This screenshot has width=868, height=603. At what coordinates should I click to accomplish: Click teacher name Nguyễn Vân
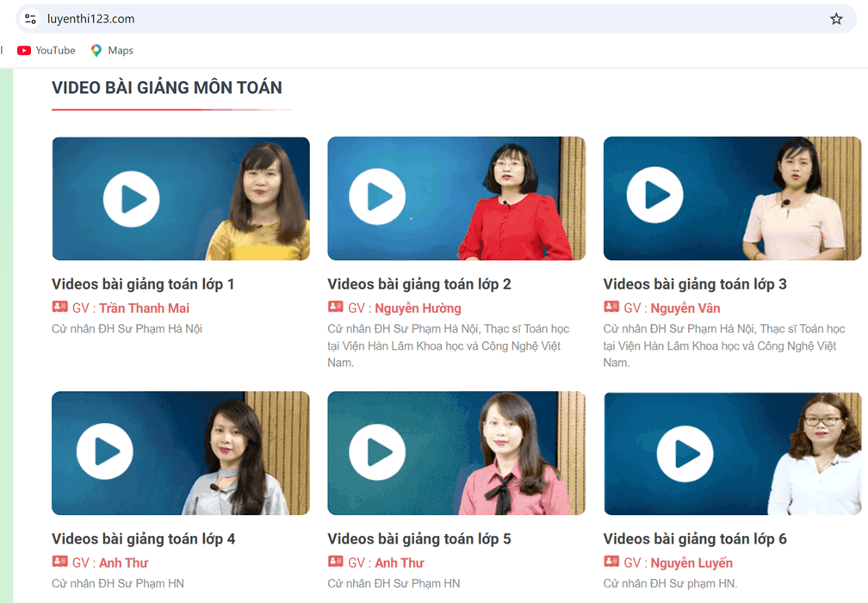tap(685, 308)
